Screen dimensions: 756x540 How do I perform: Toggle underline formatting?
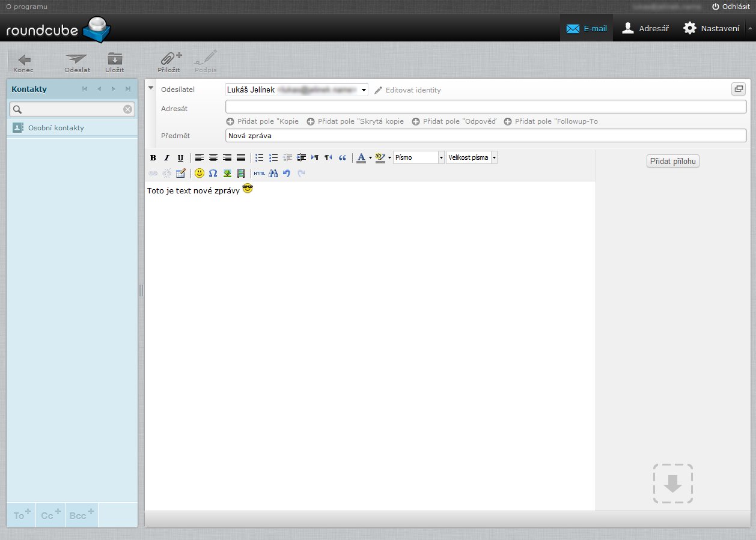[180, 158]
